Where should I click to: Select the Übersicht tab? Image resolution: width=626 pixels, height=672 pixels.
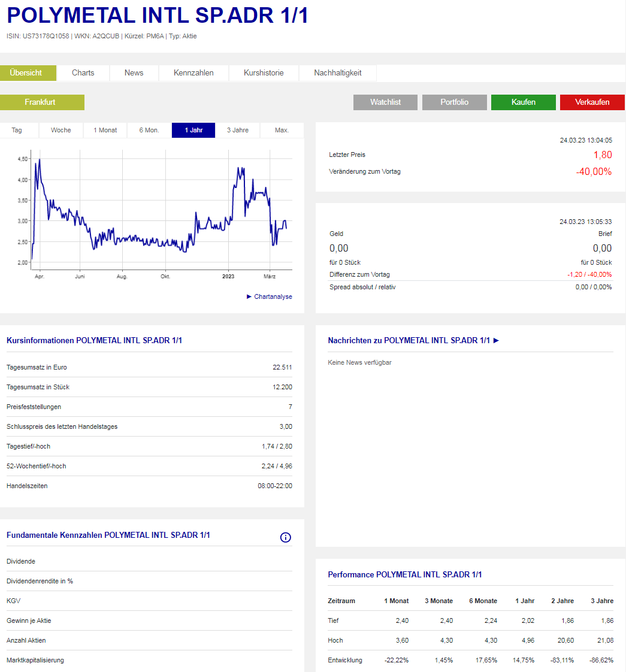tap(26, 72)
